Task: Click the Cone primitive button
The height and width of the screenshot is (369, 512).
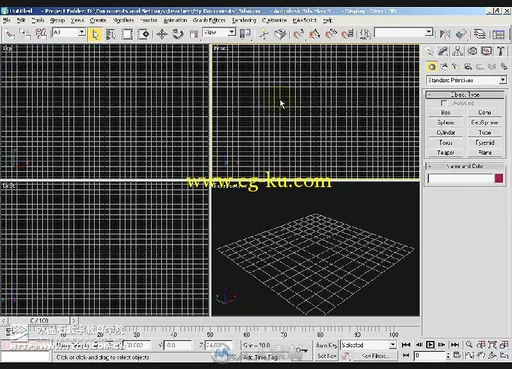Action: (484, 113)
